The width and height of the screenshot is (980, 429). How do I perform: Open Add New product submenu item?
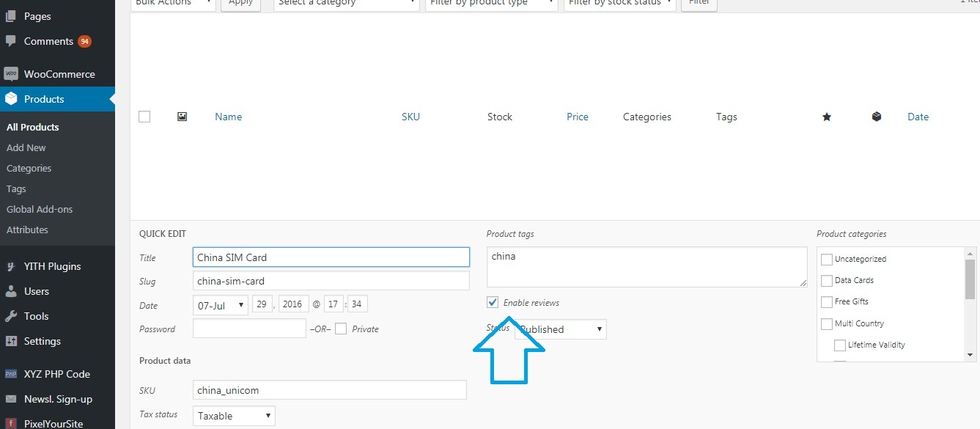click(x=26, y=147)
